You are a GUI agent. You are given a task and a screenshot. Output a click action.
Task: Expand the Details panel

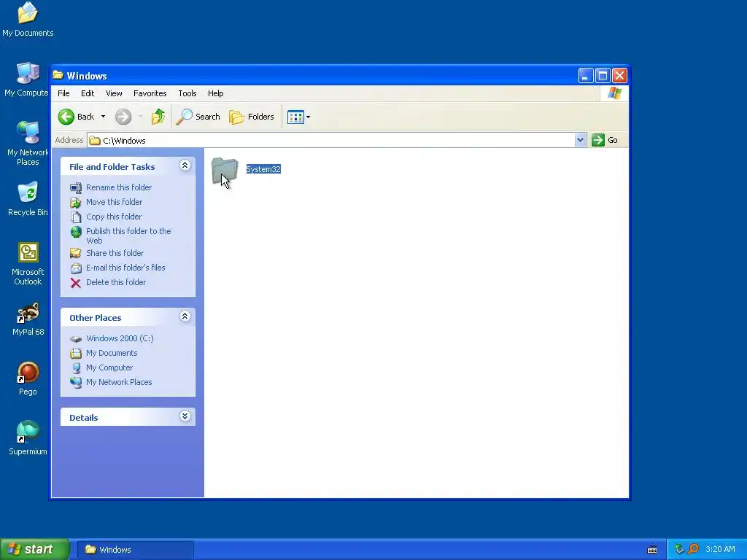(185, 416)
